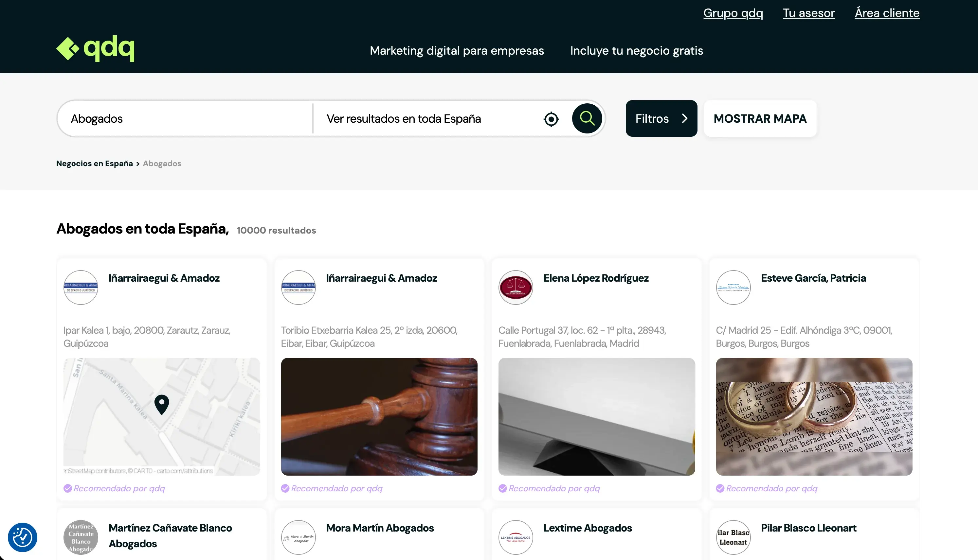Click the map pin on Zarautz map

point(162,404)
